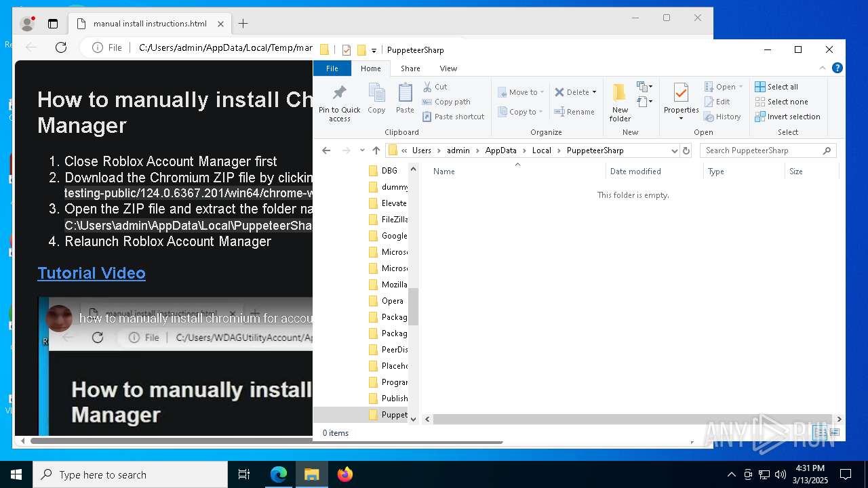Click the History ribbon item

tap(723, 117)
